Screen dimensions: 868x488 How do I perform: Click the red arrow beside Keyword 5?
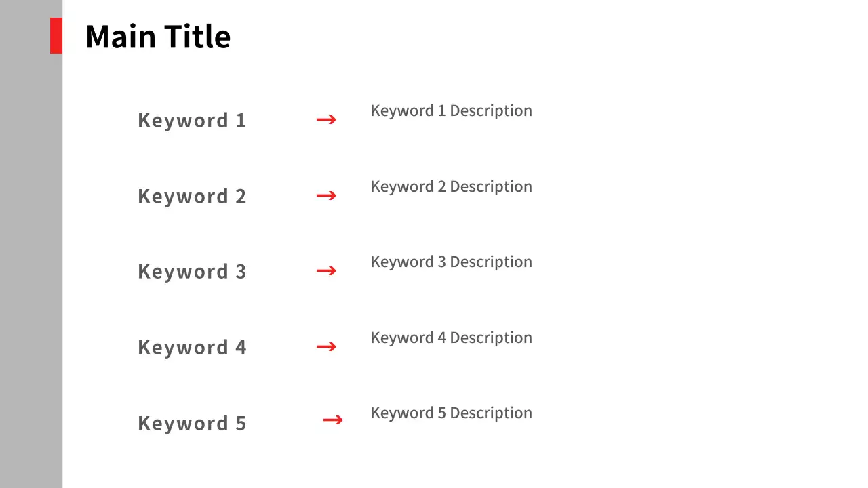(333, 420)
